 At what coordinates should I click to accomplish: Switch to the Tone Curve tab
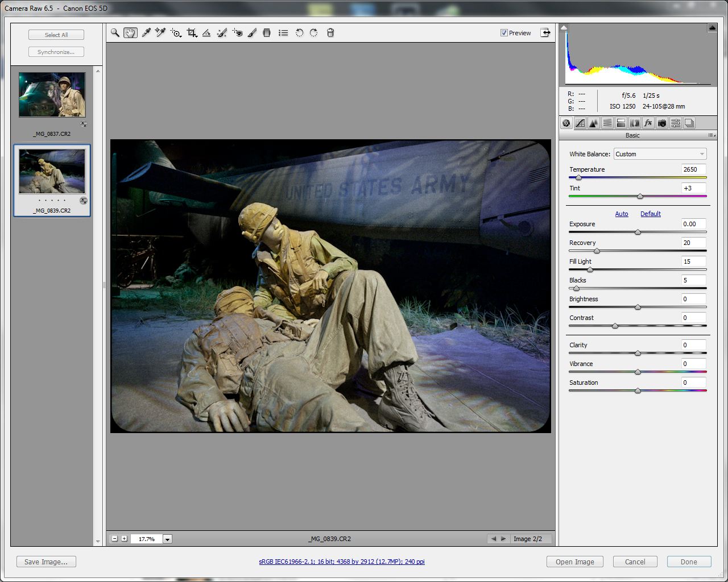point(580,123)
